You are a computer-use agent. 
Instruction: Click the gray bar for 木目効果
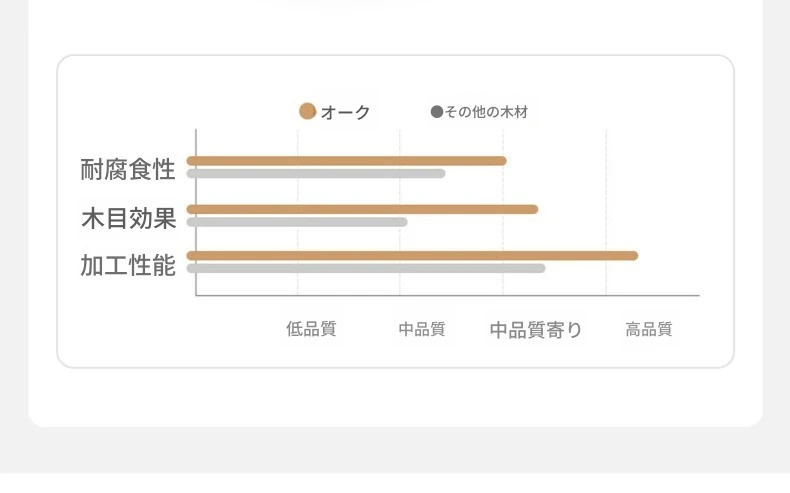coord(297,222)
